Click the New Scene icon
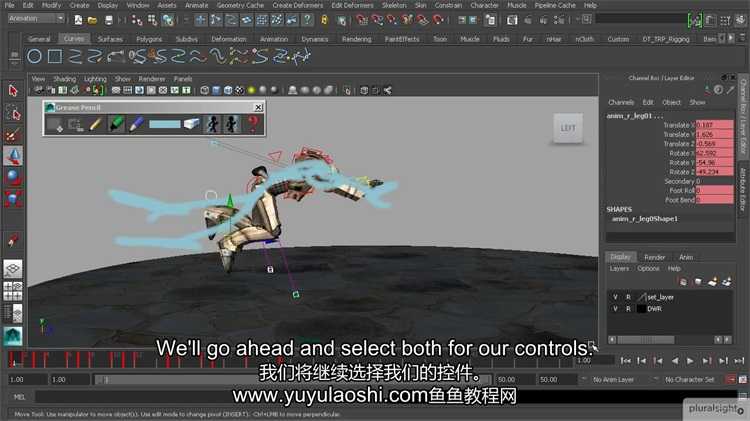Screen dimensions: 750x421 [78, 20]
